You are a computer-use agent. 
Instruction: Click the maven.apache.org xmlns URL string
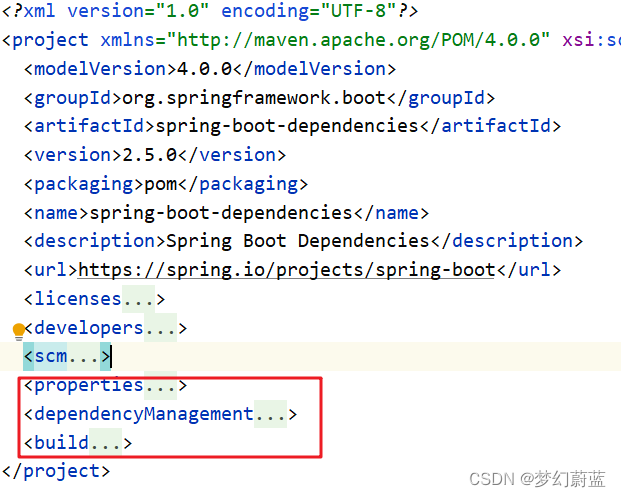(358, 40)
